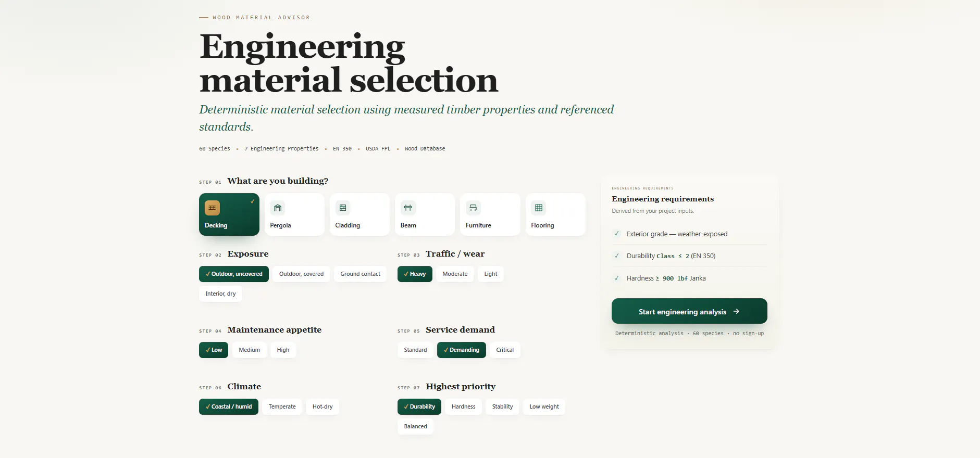Screen dimensions: 980x458
Task: Set traffic to Moderate
Action: [455, 274]
